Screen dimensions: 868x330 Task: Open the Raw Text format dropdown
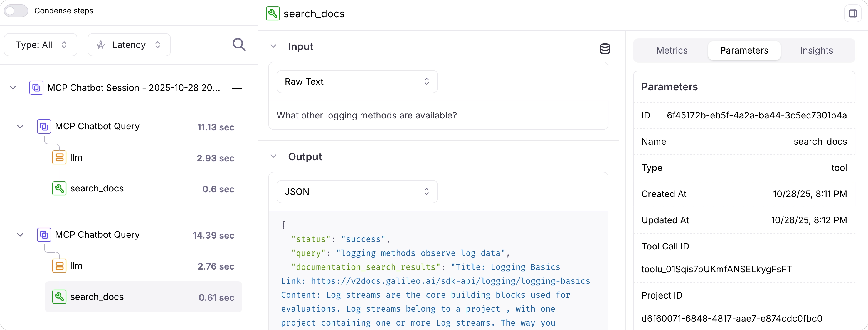click(x=357, y=82)
